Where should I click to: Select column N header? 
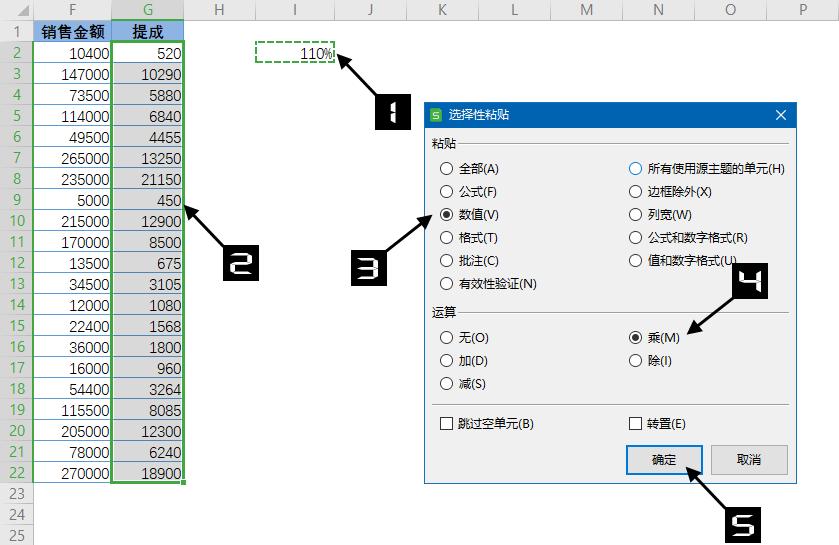[x=659, y=10]
